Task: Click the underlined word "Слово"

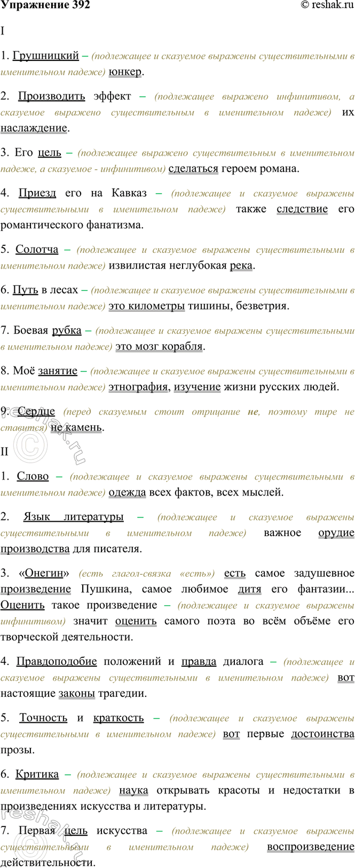Action: pyautogui.click(x=33, y=476)
